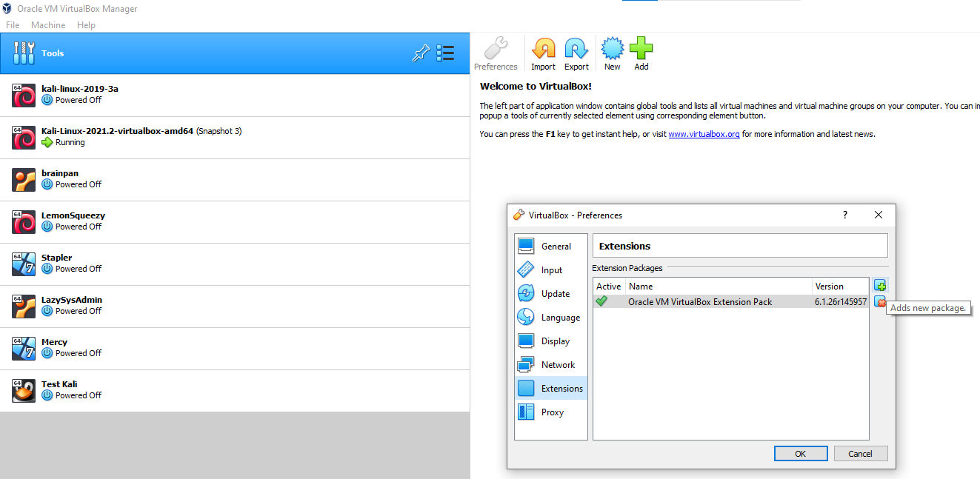Viewport: 980px width, 479px height.
Task: Click the Import appliance toolbar icon
Action: click(x=543, y=53)
